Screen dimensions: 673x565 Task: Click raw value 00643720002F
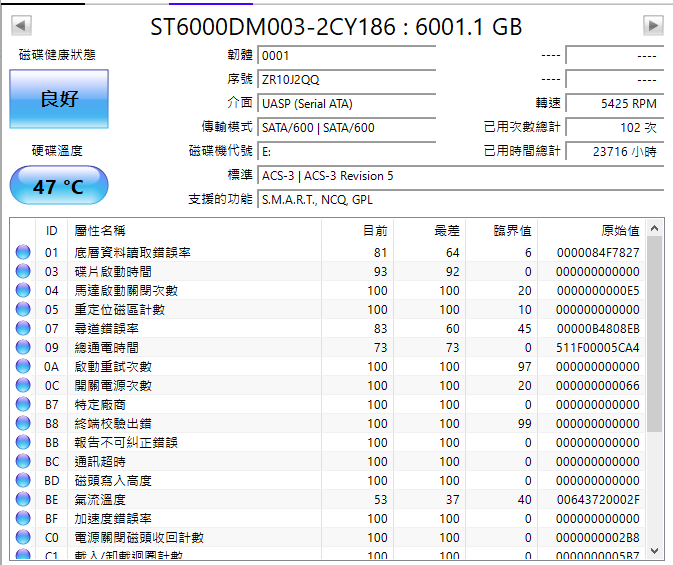[x=598, y=499]
